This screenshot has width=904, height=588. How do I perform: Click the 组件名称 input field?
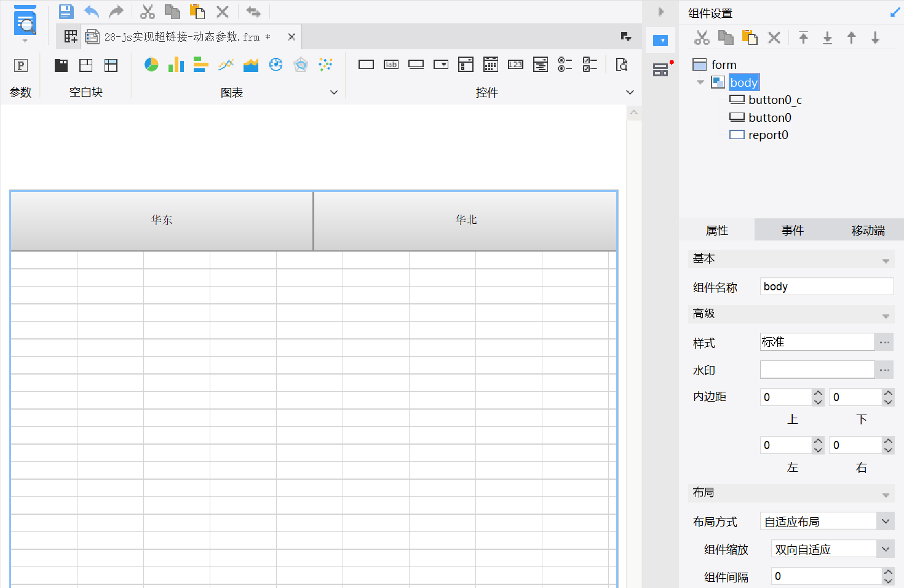[827, 287]
